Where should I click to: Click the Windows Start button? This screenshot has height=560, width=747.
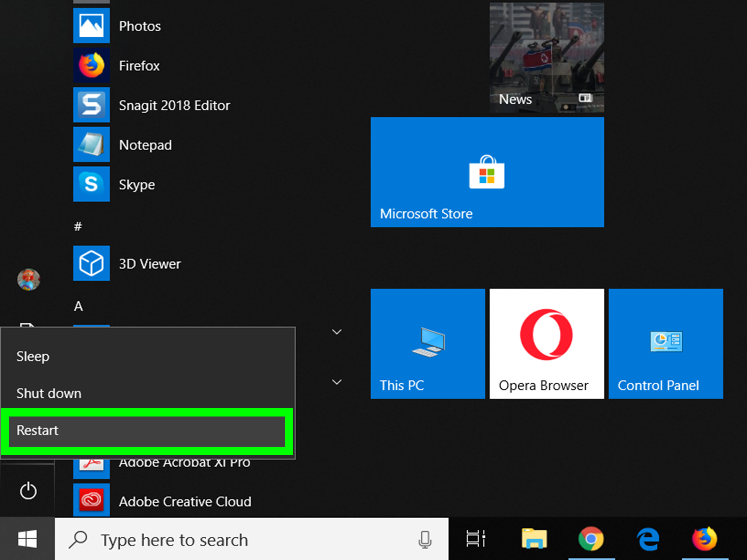point(27,539)
